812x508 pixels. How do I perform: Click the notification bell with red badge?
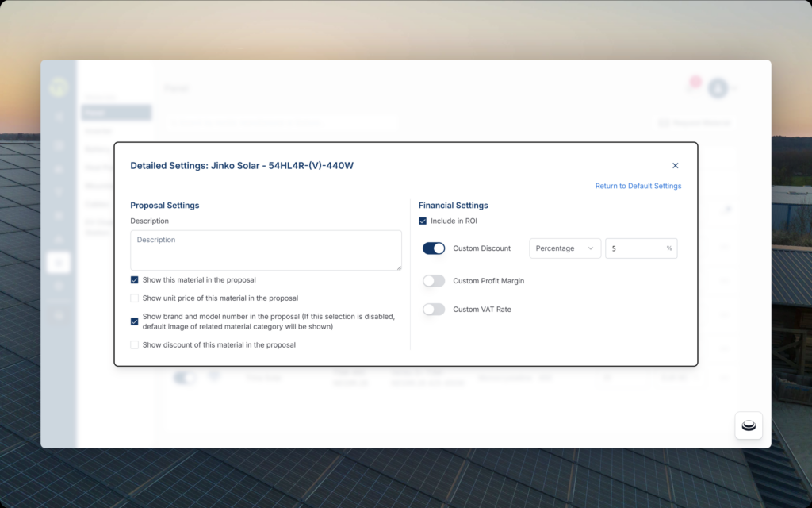pos(692,86)
